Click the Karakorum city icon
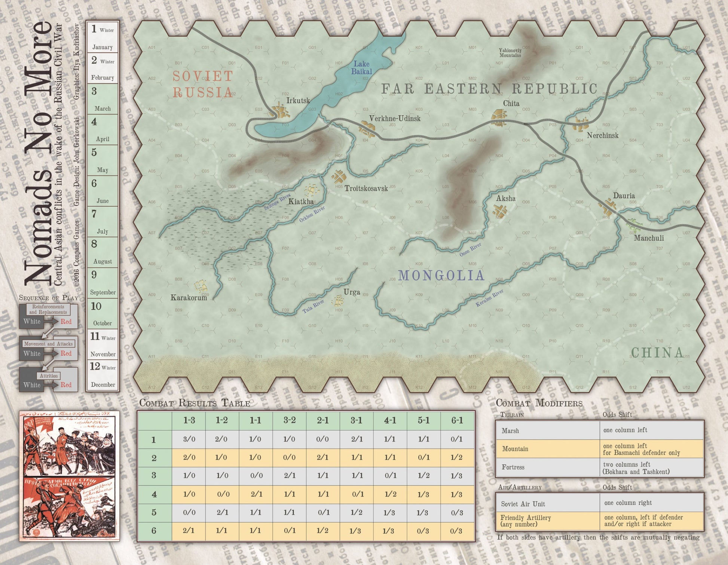Image resolution: width=728 pixels, height=565 pixels. click(201, 286)
